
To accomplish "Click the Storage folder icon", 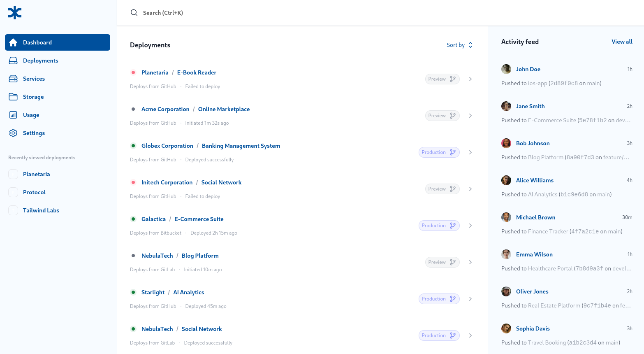I will [13, 97].
